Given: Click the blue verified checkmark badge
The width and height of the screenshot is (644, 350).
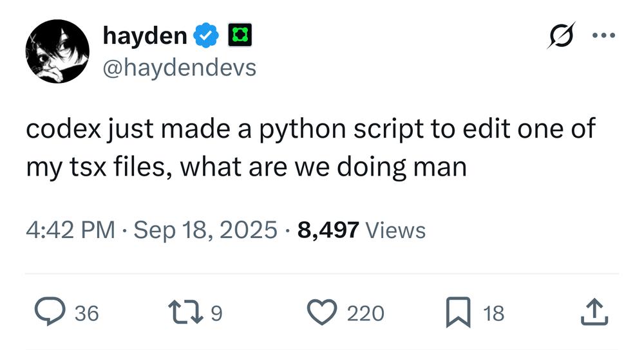Looking at the screenshot, I should click(x=205, y=37).
